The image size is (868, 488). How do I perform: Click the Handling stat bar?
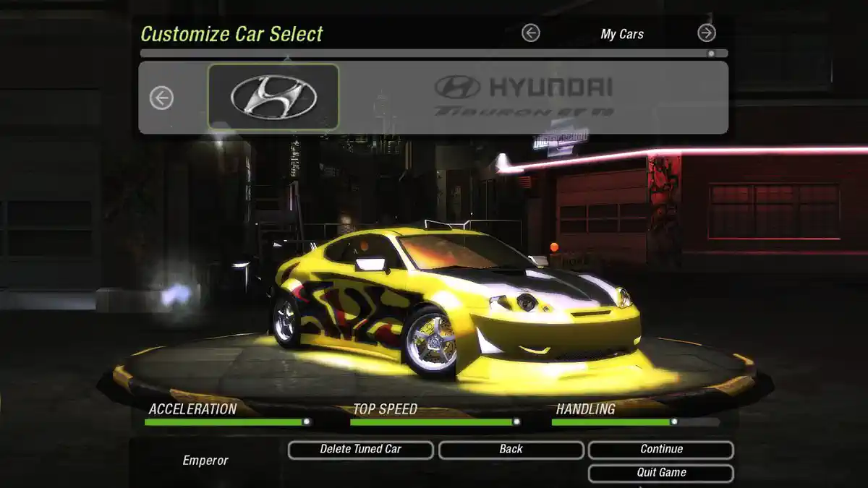pos(636,421)
